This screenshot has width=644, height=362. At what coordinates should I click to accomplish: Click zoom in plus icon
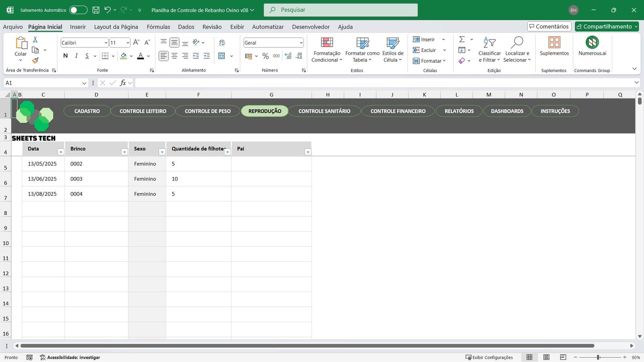point(625,357)
